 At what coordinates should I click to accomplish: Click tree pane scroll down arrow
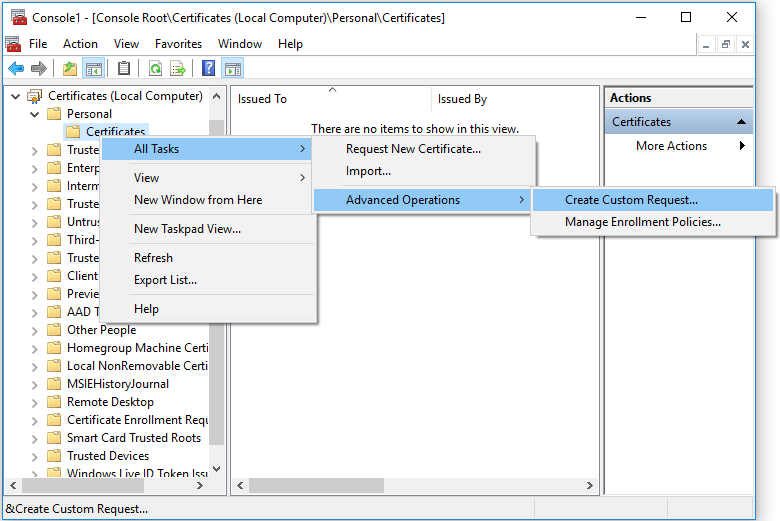216,469
